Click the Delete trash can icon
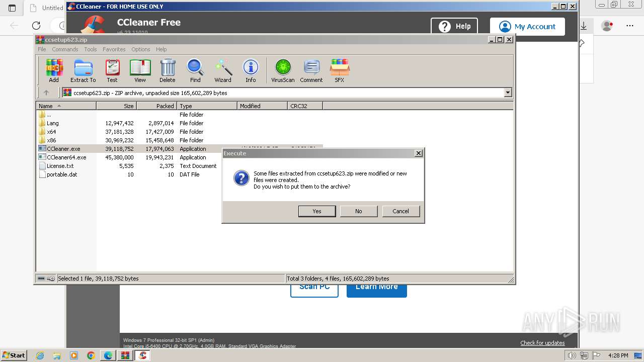Viewport: 644px width, 362px height. 168,70
